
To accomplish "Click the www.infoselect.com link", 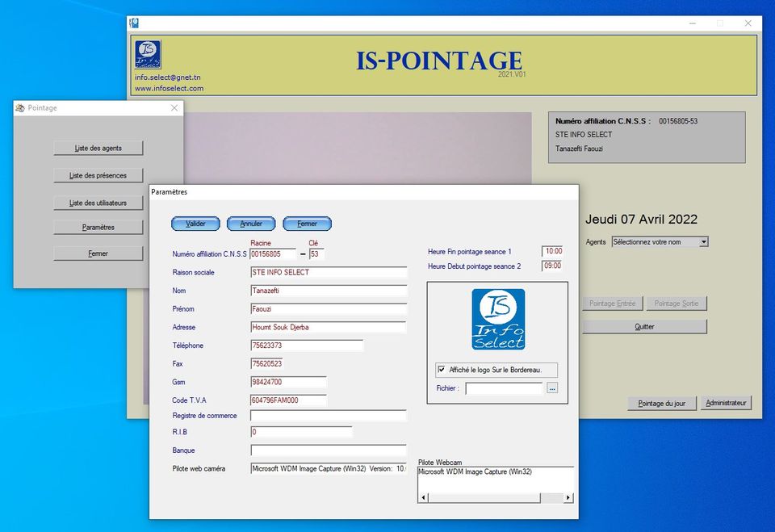I will [169, 89].
